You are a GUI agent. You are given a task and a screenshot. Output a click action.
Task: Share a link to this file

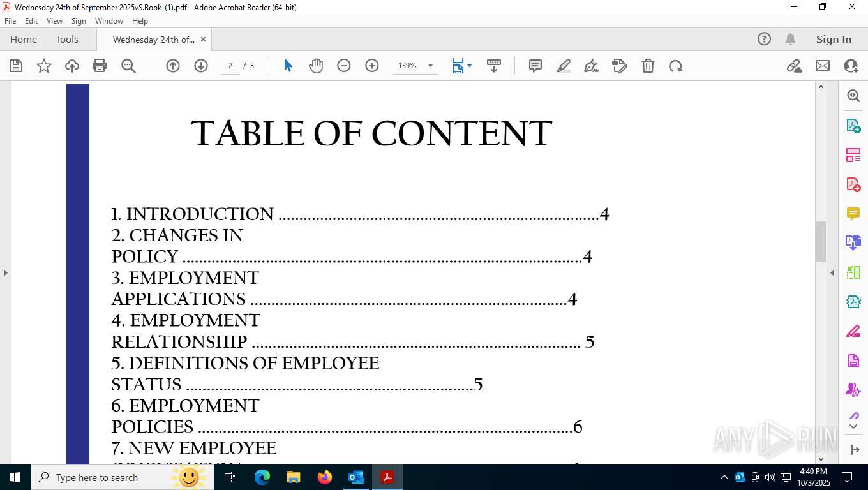pyautogui.click(x=795, y=66)
